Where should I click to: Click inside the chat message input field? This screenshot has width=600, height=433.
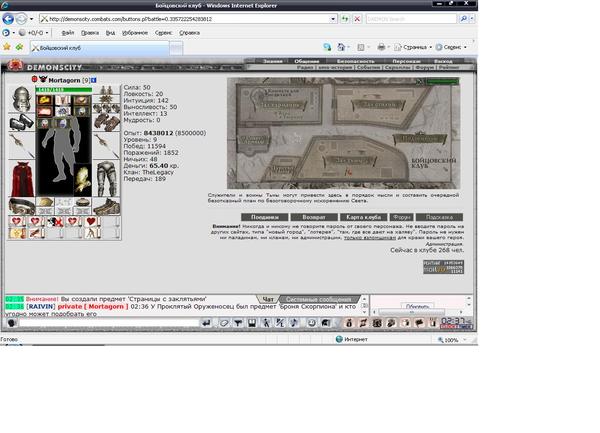109,323
